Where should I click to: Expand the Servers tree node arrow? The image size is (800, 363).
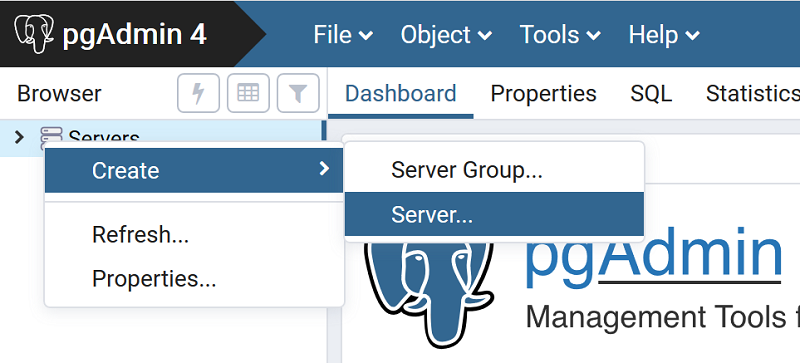(x=19, y=137)
